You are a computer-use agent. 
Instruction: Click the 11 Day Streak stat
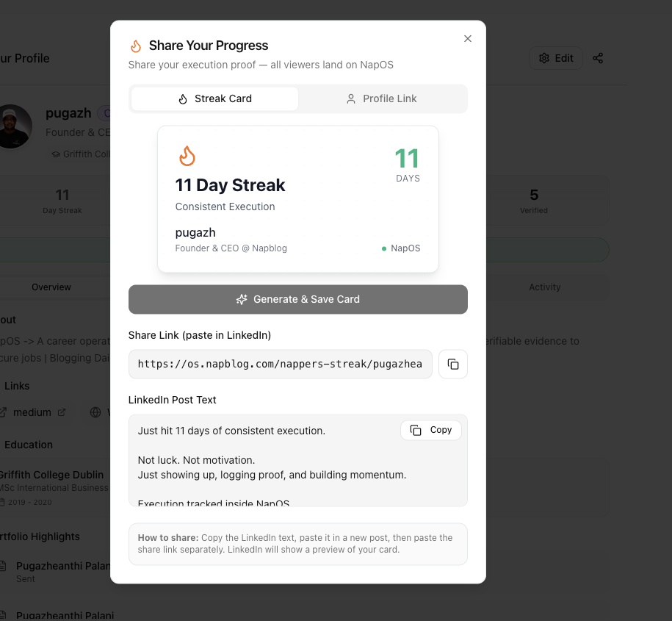[x=62, y=201]
